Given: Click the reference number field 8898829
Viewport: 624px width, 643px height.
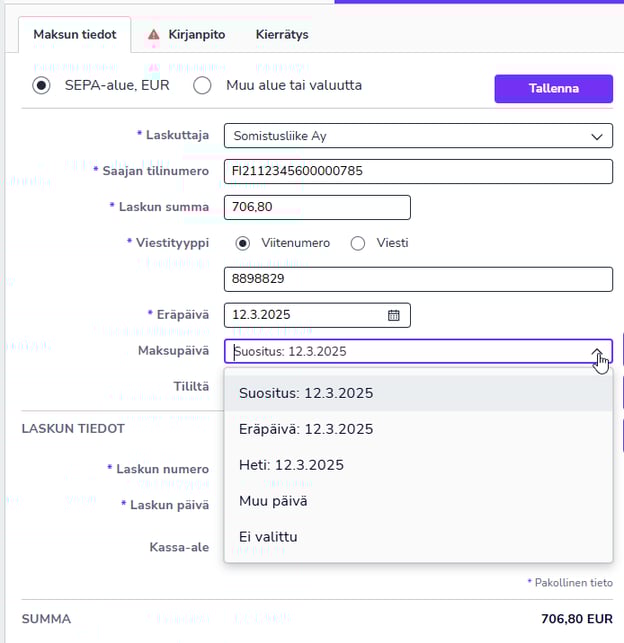Looking at the screenshot, I should tap(417, 279).
